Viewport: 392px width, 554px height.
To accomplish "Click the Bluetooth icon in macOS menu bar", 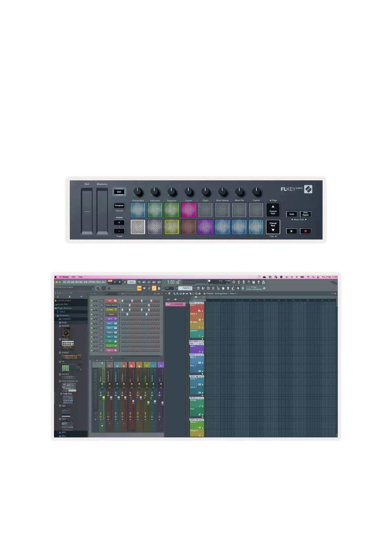I will [297, 277].
